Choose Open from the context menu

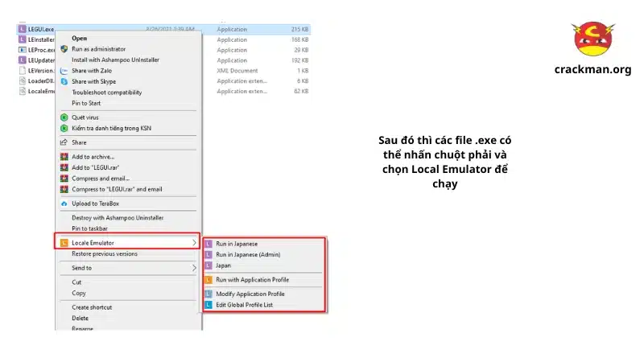coord(79,38)
